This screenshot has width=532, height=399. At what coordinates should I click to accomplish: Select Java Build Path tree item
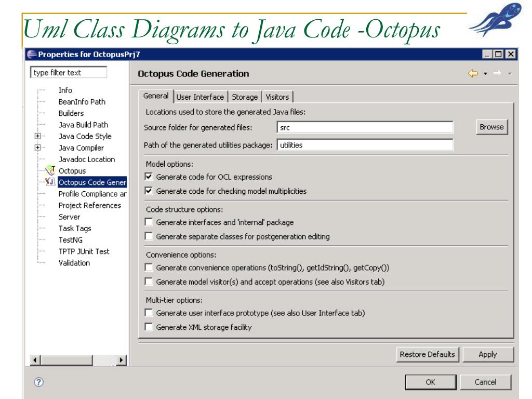[x=83, y=125]
